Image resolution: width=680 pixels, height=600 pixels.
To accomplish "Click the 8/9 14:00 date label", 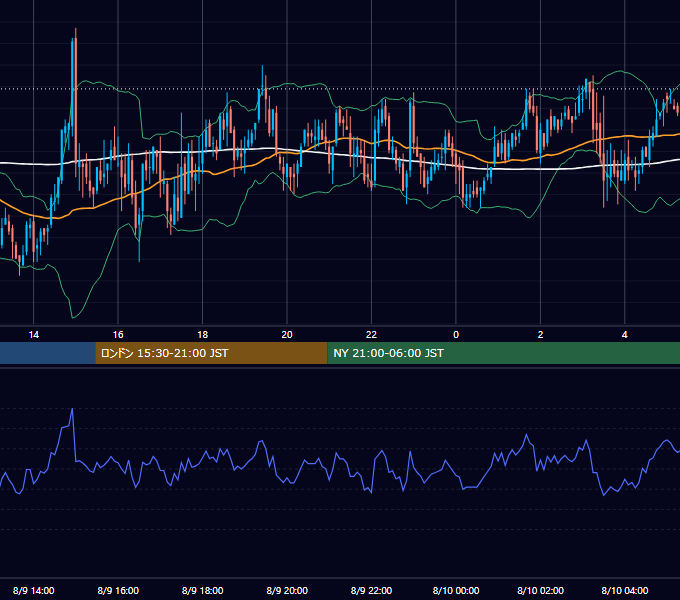I will (x=33, y=590).
